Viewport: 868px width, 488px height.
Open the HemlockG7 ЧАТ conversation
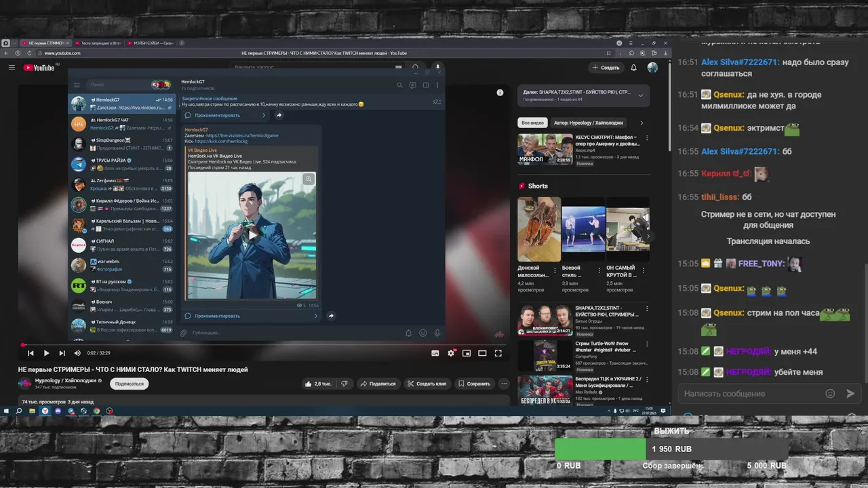pos(122,124)
